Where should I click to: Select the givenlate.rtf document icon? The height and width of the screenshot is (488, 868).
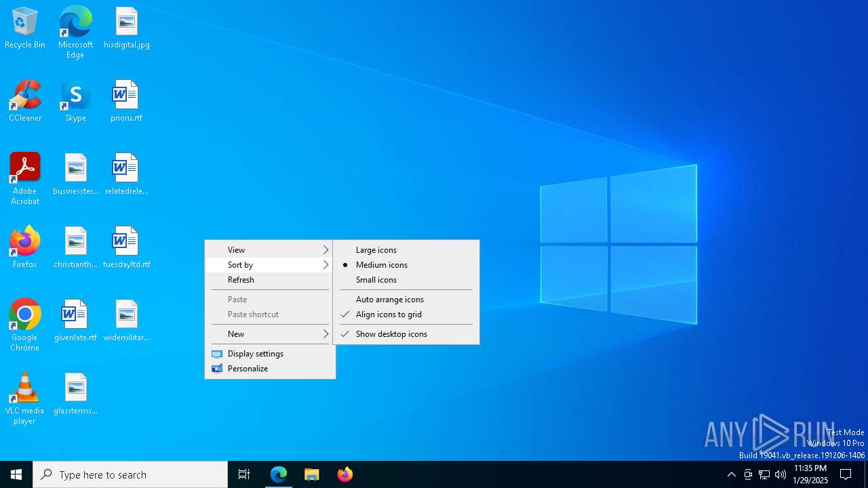coord(75,321)
